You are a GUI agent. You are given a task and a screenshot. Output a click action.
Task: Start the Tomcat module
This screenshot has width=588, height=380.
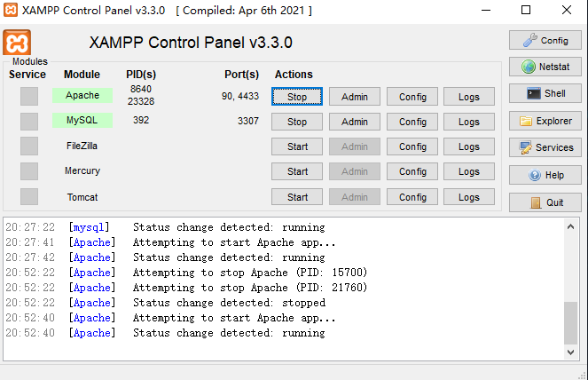(297, 197)
